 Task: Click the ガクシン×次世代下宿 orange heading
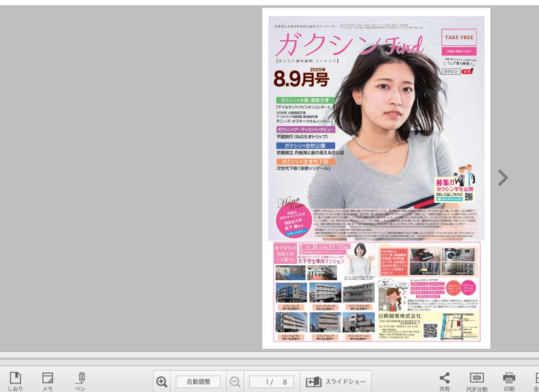306,162
